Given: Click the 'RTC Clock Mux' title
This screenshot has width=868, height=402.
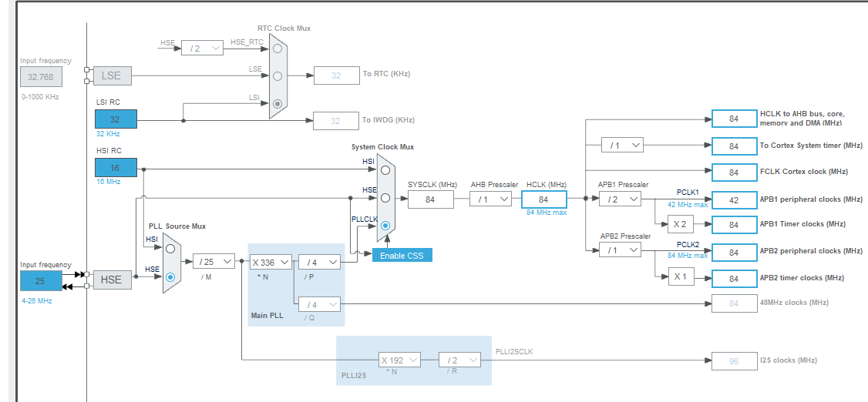Looking at the screenshot, I should click(284, 28).
